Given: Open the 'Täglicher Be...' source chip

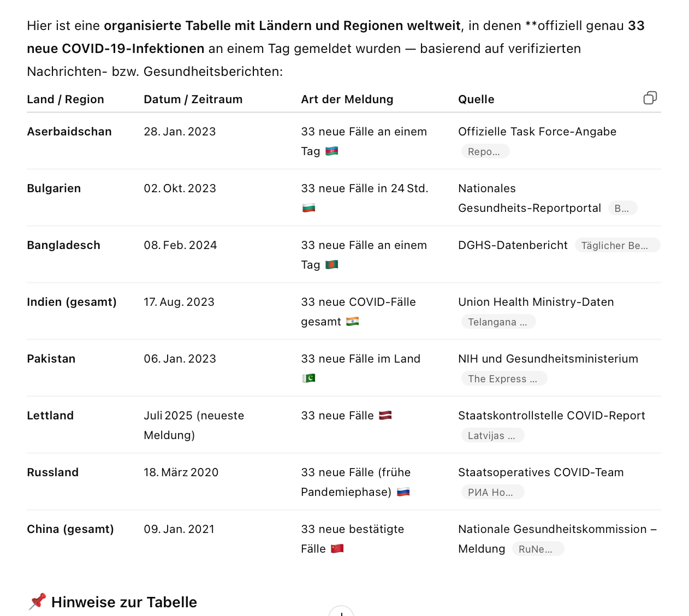Looking at the screenshot, I should point(617,246).
